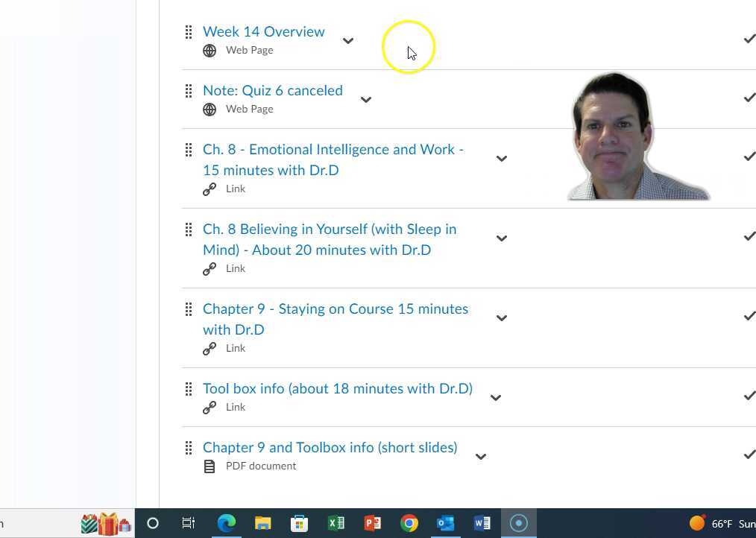Image resolution: width=756 pixels, height=538 pixels.
Task: Click the link chain icon for Ch. 8 Emotional Intelligence
Action: (210, 189)
